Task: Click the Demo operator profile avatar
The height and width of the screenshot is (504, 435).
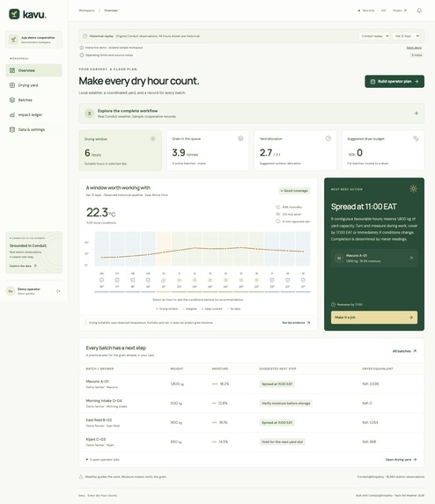Action: pyautogui.click(x=11, y=291)
